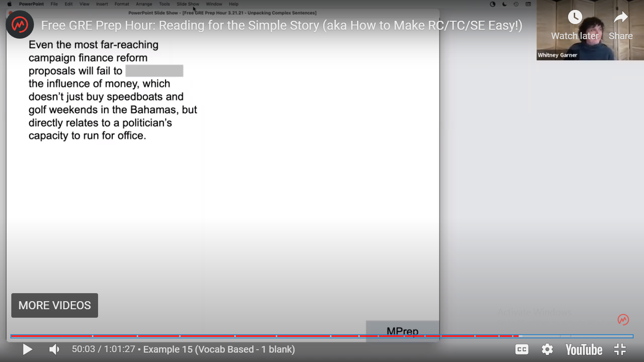Click the Manhattan Prep channel logo
Image resolution: width=644 pixels, height=362 pixels.
[20, 24]
